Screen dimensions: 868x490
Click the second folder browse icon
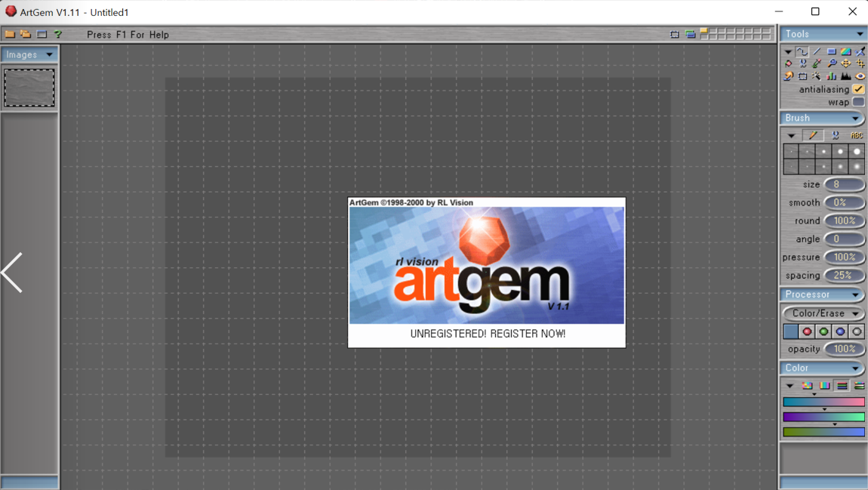[26, 34]
